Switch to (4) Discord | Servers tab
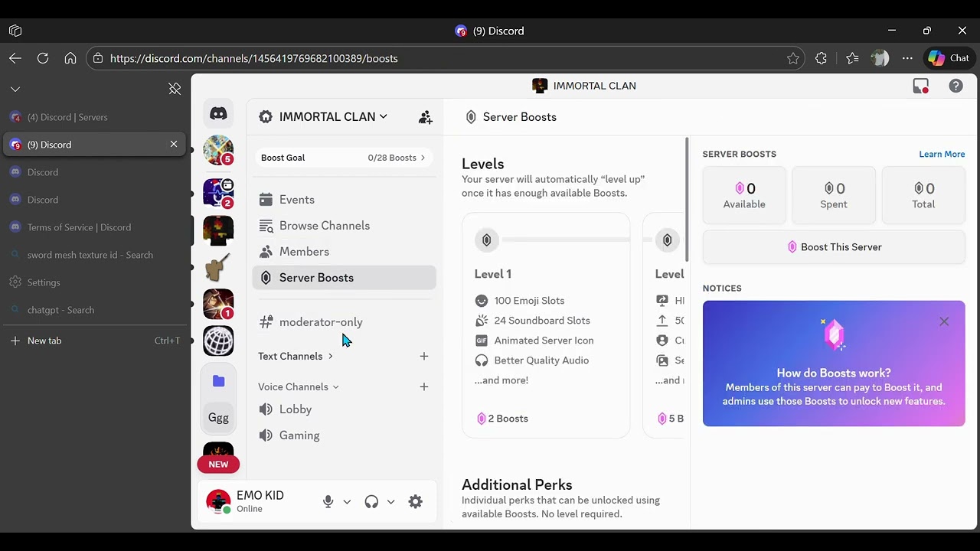Viewport: 980px width, 551px height. (93, 117)
